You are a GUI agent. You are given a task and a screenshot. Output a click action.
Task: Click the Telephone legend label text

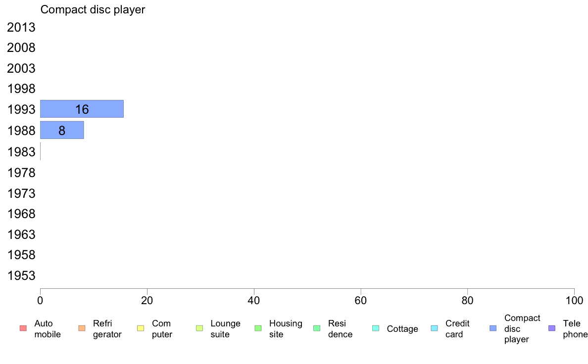pos(575,329)
